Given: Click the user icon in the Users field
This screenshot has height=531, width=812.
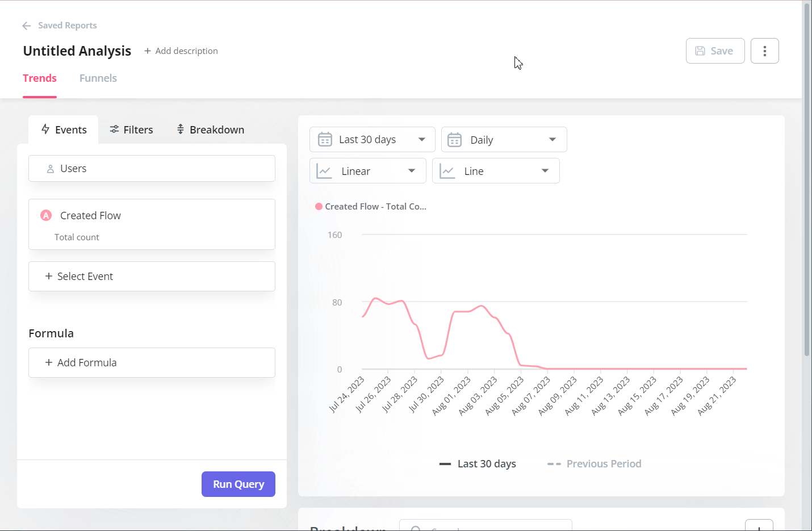Looking at the screenshot, I should [x=49, y=168].
